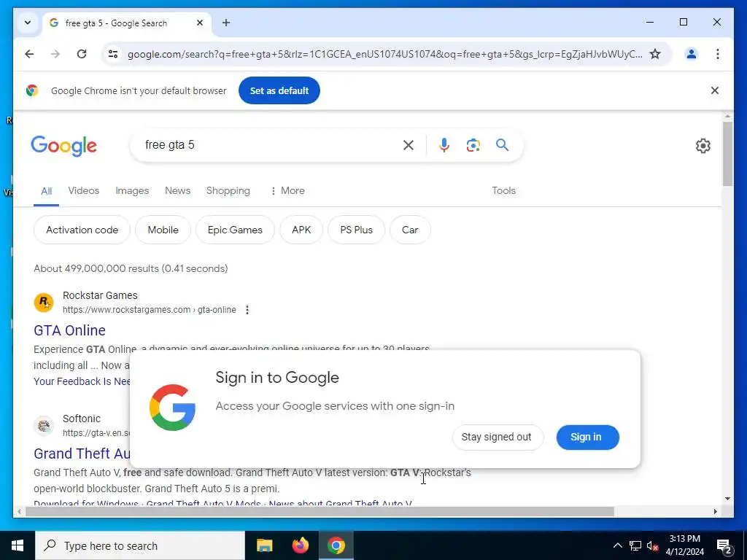Expand the tab search chevron dropdown
The width and height of the screenshot is (747, 560).
click(x=28, y=23)
